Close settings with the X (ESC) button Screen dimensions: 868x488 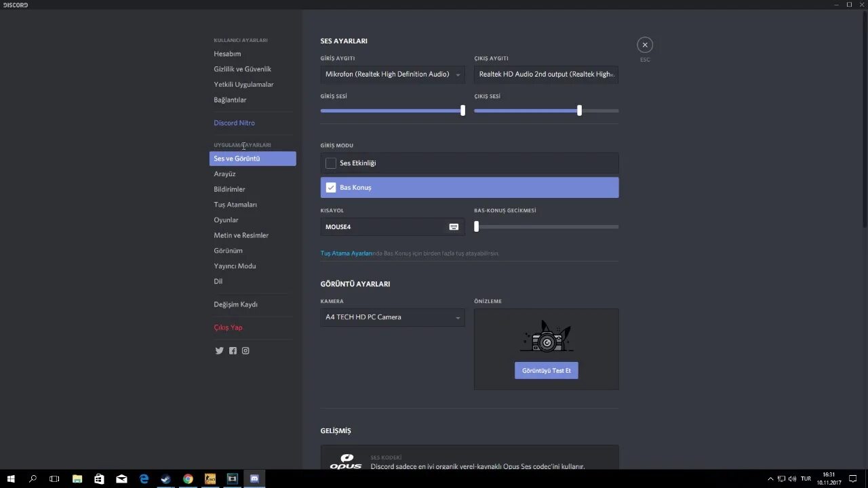click(645, 45)
